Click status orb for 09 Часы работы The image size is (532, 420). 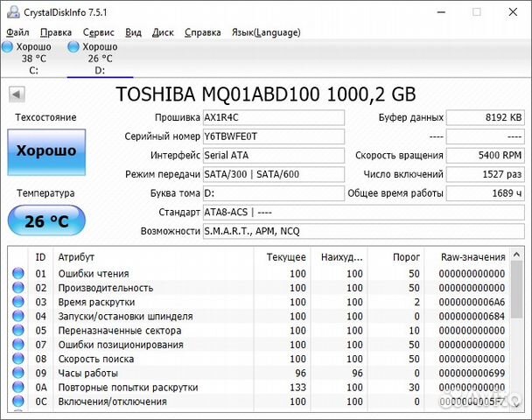18,373
